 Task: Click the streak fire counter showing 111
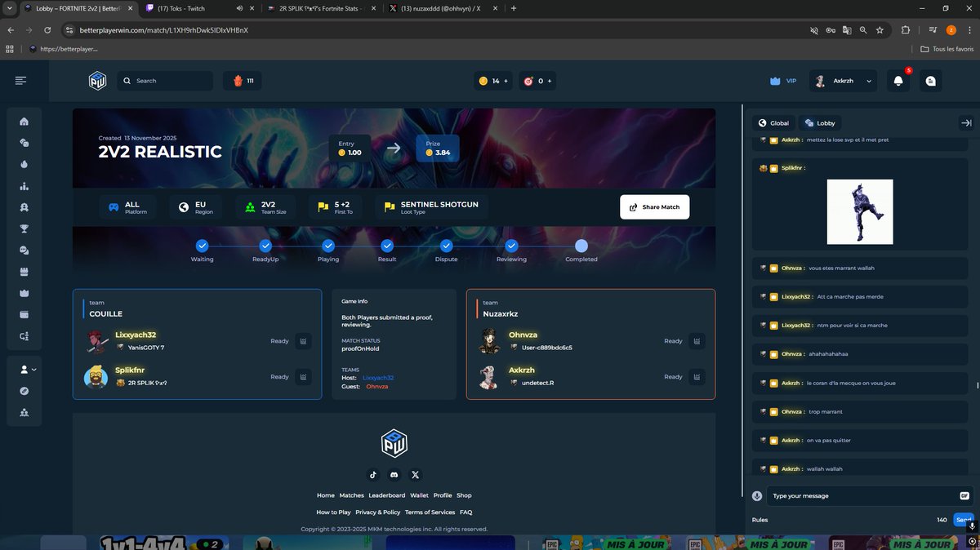tap(243, 81)
